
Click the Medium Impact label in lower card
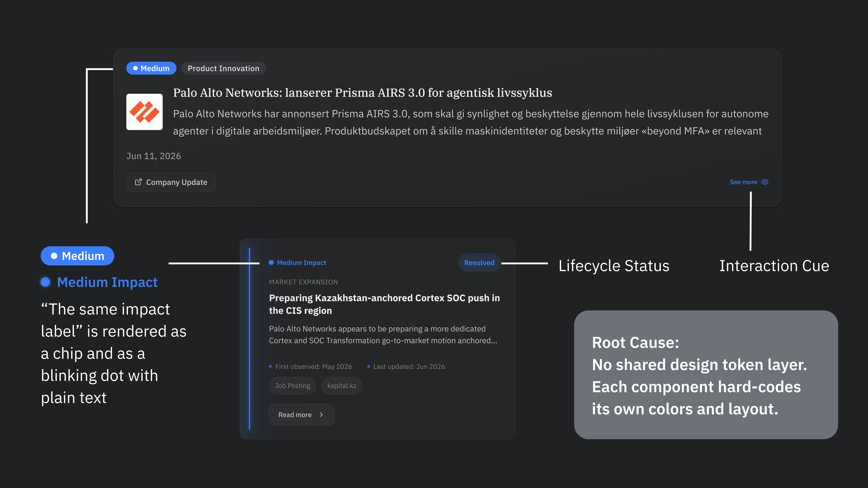click(x=301, y=263)
